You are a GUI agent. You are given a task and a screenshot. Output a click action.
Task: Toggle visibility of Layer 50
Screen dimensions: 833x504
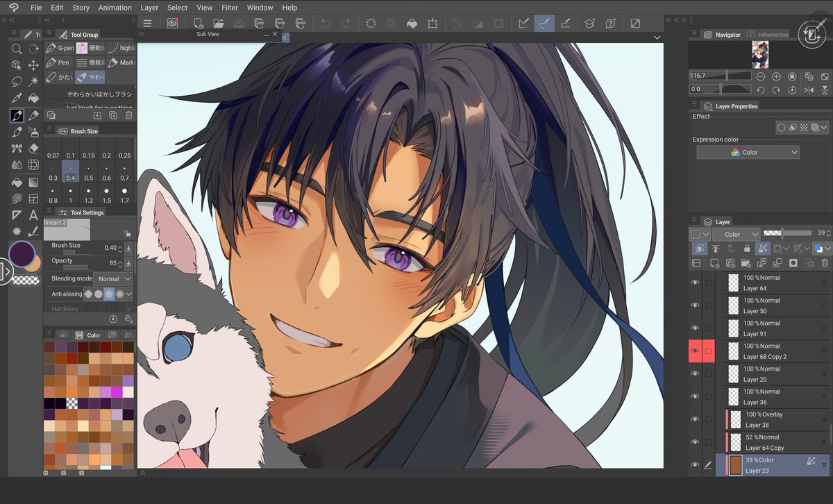point(695,305)
